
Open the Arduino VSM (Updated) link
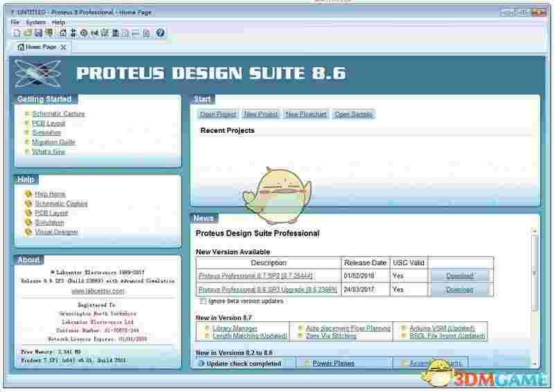click(442, 328)
